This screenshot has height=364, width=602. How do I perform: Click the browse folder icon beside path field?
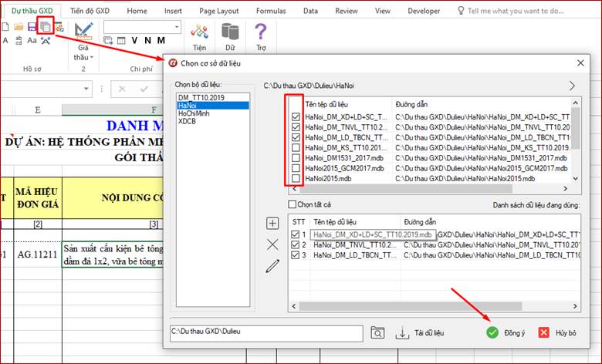tap(377, 333)
